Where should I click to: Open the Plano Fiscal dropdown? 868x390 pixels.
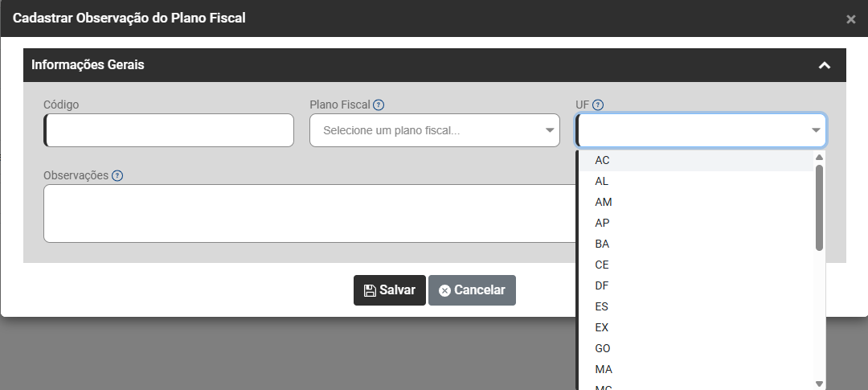pyautogui.click(x=434, y=130)
